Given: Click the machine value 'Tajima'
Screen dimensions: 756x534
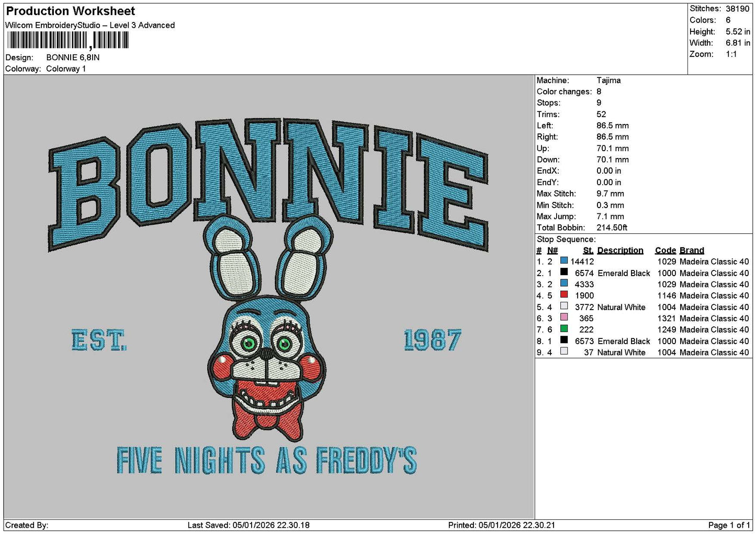Looking at the screenshot, I should pos(608,81).
